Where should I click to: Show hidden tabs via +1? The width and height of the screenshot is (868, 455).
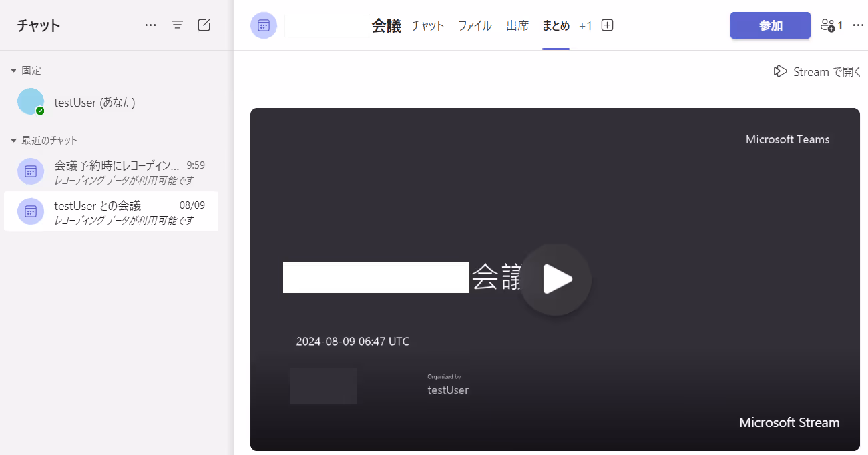586,25
